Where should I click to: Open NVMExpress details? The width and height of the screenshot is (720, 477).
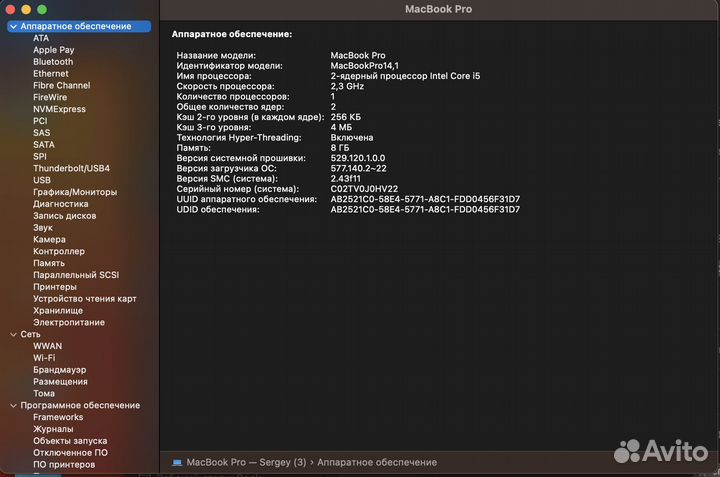59,109
